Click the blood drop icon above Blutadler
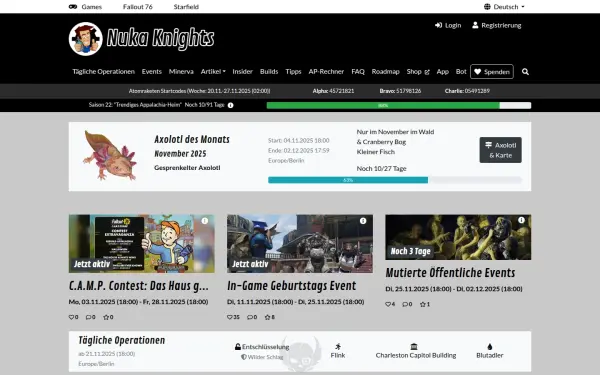This screenshot has height=375, width=600. (x=490, y=347)
